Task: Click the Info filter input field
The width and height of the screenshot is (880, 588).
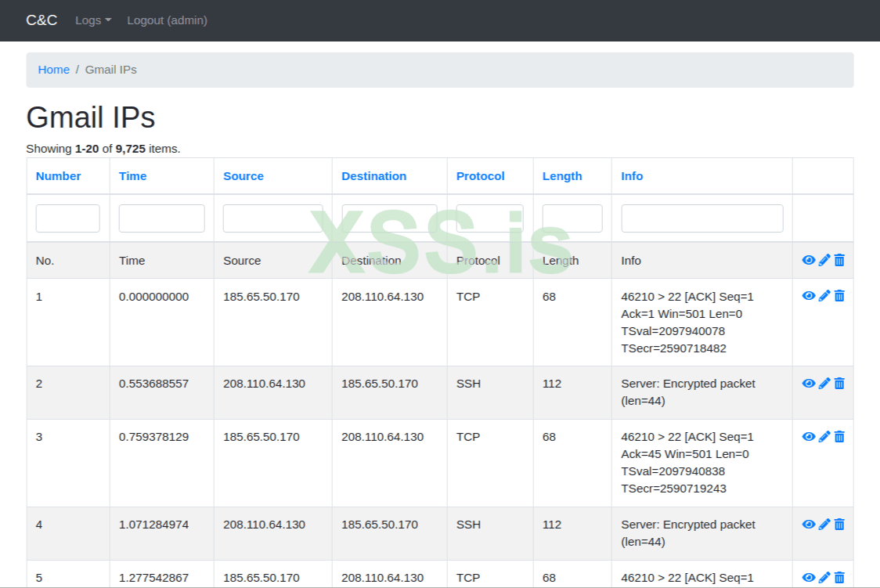Action: [x=701, y=218]
